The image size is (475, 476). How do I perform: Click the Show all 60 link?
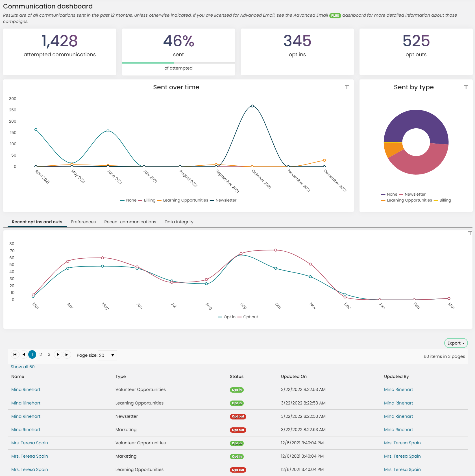tap(23, 367)
